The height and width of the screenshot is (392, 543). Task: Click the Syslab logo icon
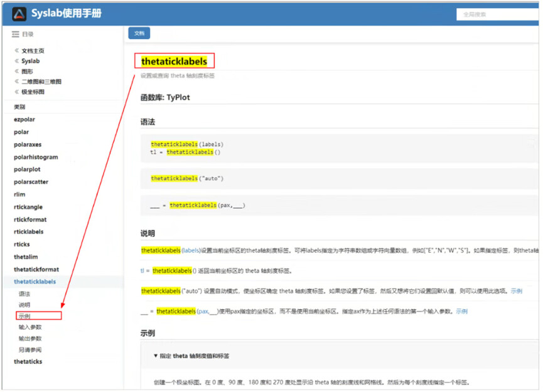pos(19,14)
